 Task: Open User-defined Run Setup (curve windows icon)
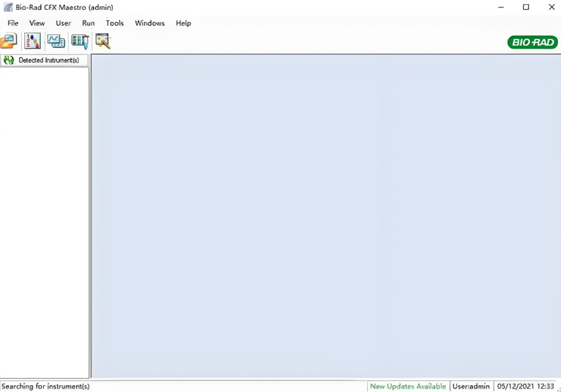coord(56,41)
